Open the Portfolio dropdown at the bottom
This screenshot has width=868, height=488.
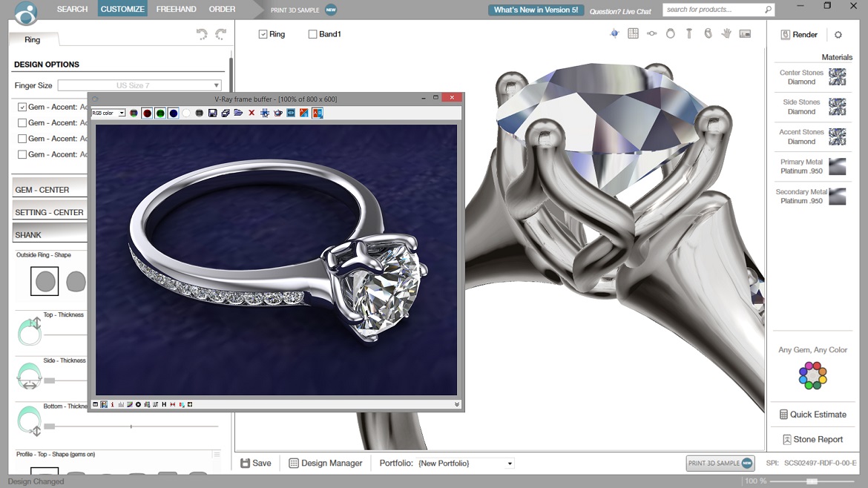tap(509, 463)
